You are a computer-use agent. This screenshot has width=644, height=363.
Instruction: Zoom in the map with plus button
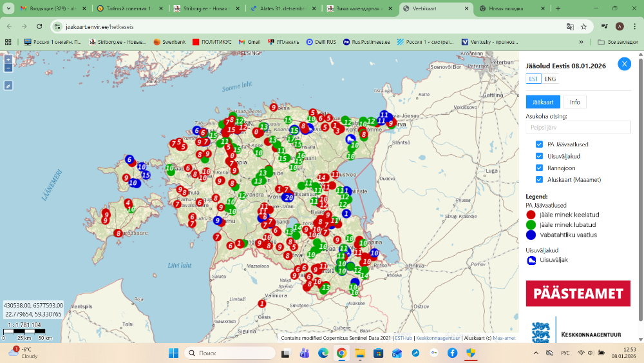8,59
